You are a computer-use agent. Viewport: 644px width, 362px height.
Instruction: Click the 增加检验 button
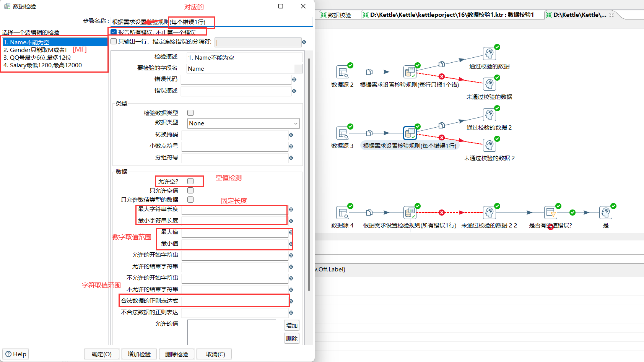click(x=139, y=354)
